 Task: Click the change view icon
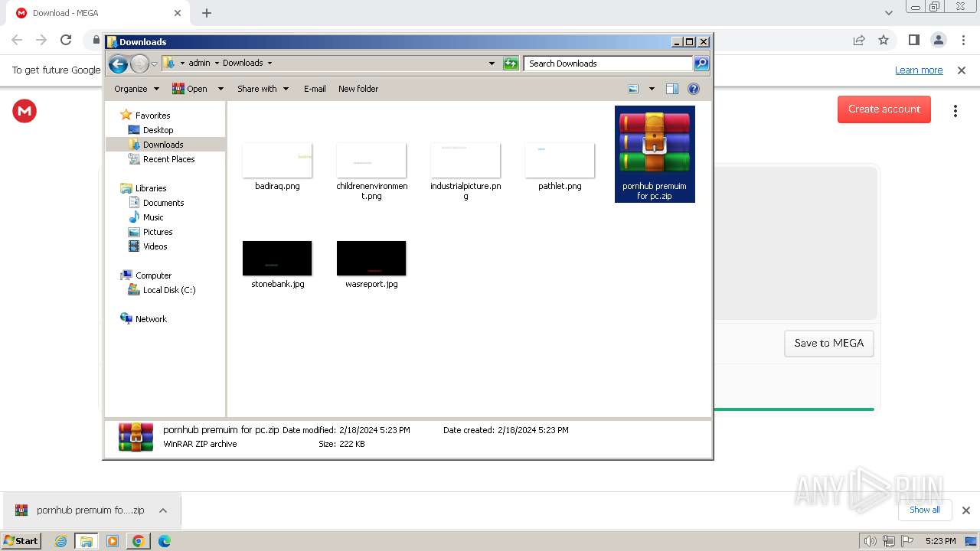coord(633,89)
